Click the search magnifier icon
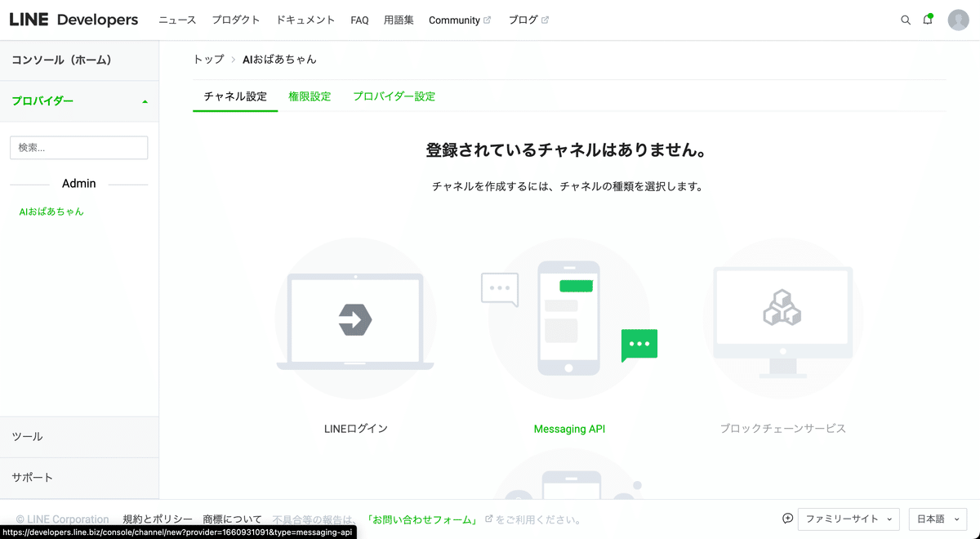The height and width of the screenshot is (539, 980). [x=906, y=20]
